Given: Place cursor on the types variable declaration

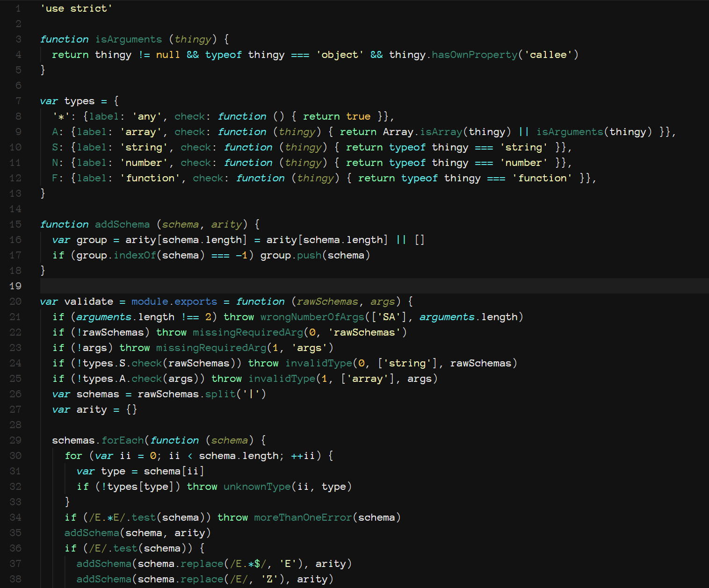Looking at the screenshot, I should [79, 100].
